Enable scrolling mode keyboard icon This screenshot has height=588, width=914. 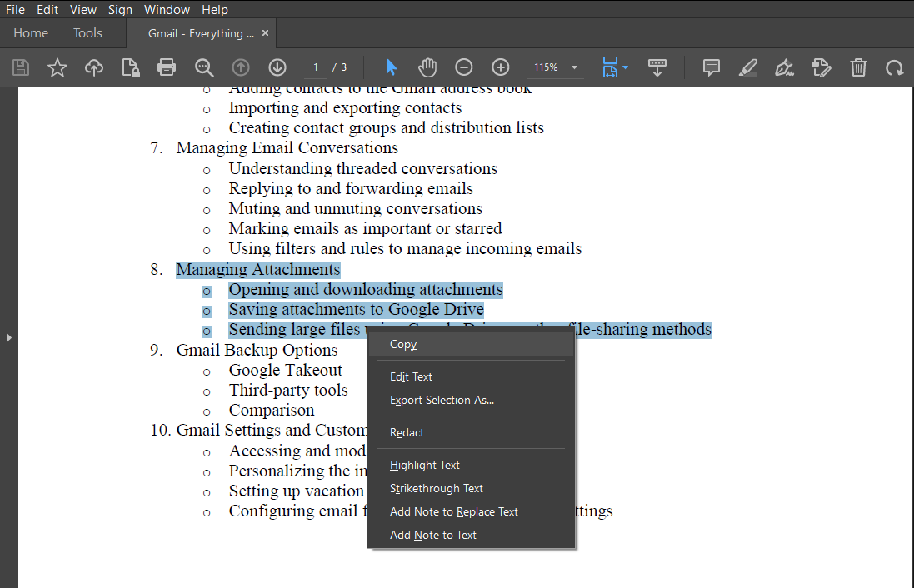(657, 67)
